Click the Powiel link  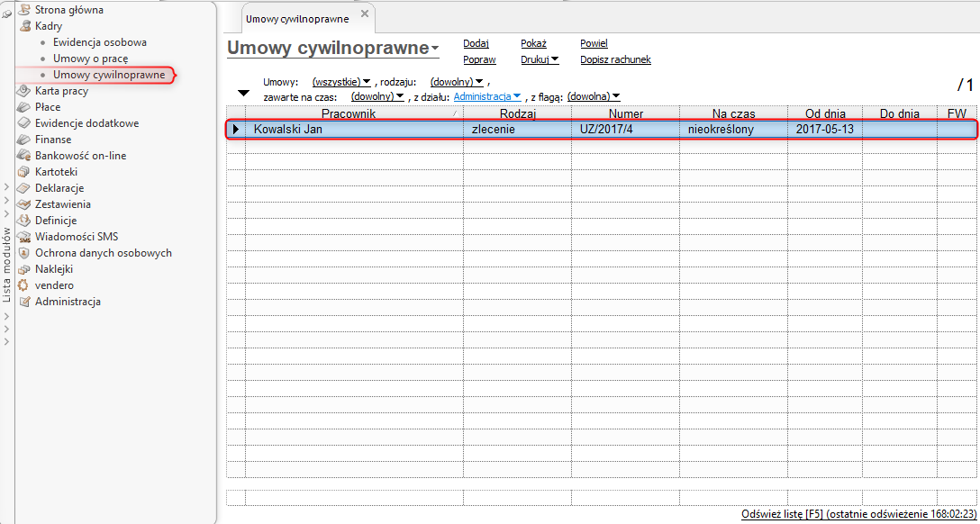594,44
